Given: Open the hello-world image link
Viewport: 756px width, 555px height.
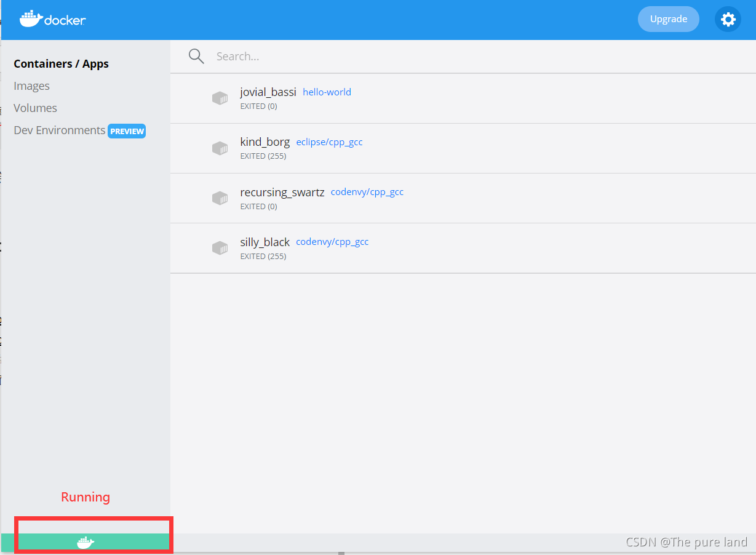Looking at the screenshot, I should (327, 92).
